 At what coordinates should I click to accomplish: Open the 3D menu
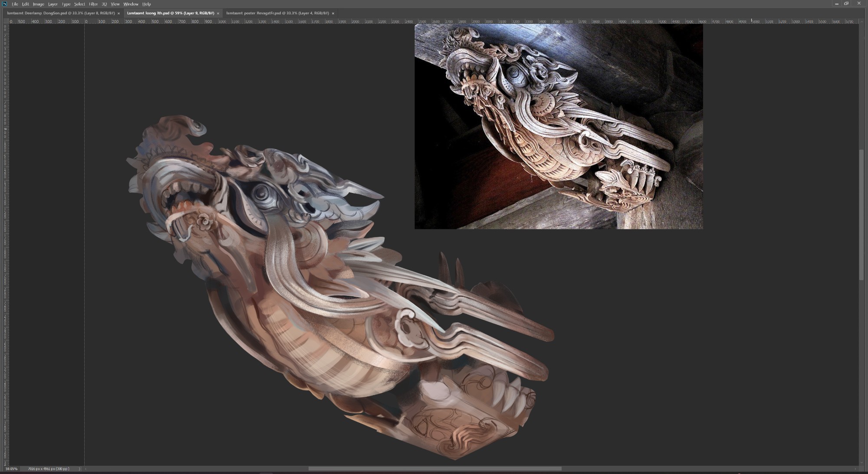tap(104, 4)
